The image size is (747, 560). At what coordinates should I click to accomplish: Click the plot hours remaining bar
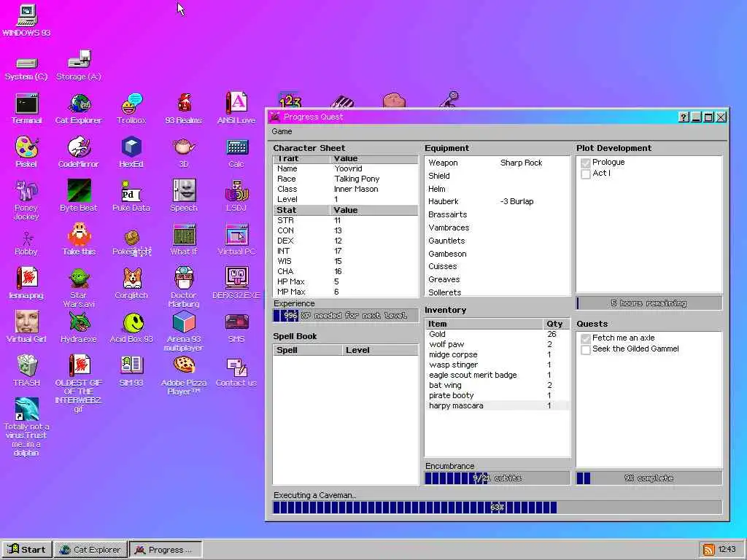[649, 303]
